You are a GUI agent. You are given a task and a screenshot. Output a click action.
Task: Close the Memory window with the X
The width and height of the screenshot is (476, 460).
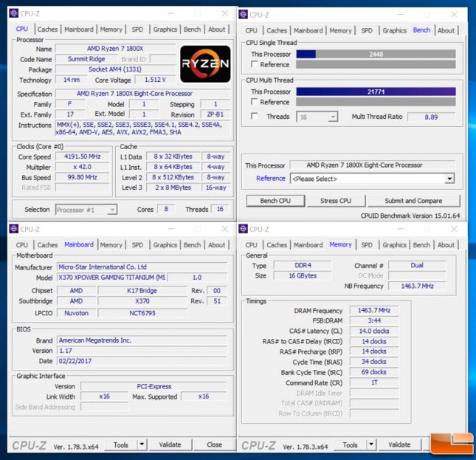click(454, 229)
